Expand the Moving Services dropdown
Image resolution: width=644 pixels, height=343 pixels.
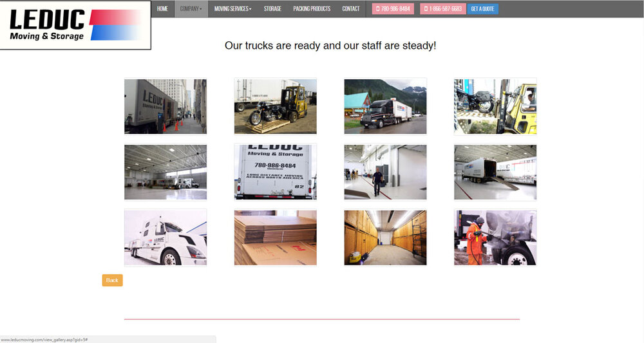(x=232, y=9)
